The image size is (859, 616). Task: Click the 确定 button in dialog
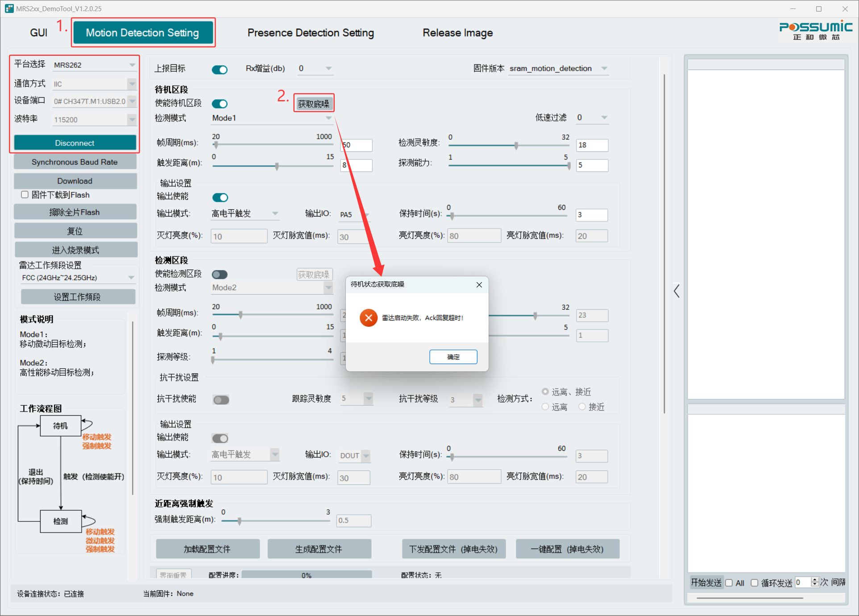[x=453, y=357]
